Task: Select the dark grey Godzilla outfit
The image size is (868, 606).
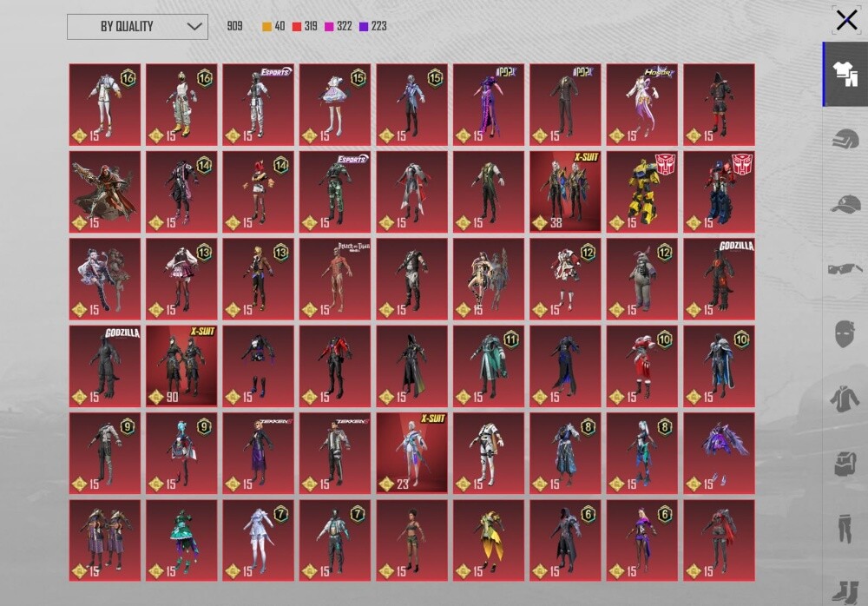Action: pos(105,366)
